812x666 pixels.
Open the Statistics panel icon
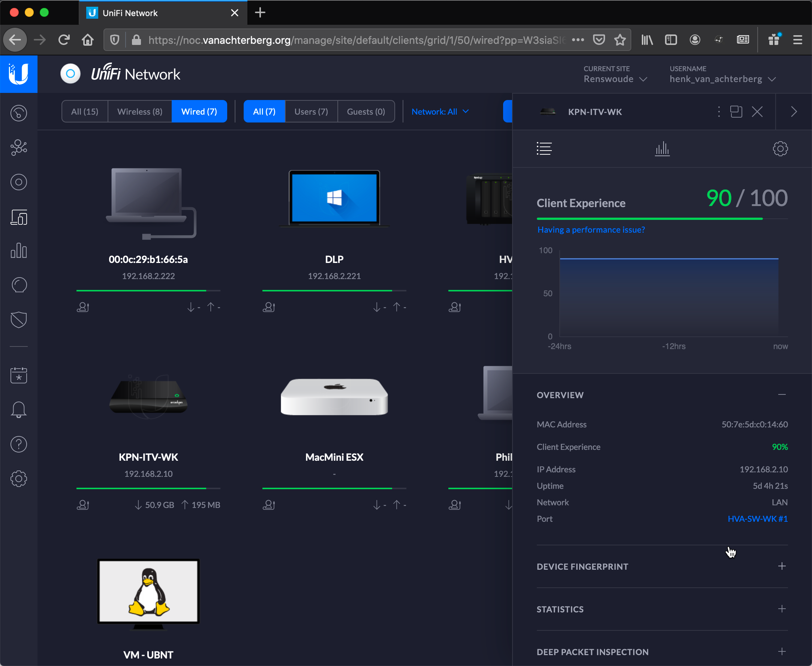tap(19, 251)
